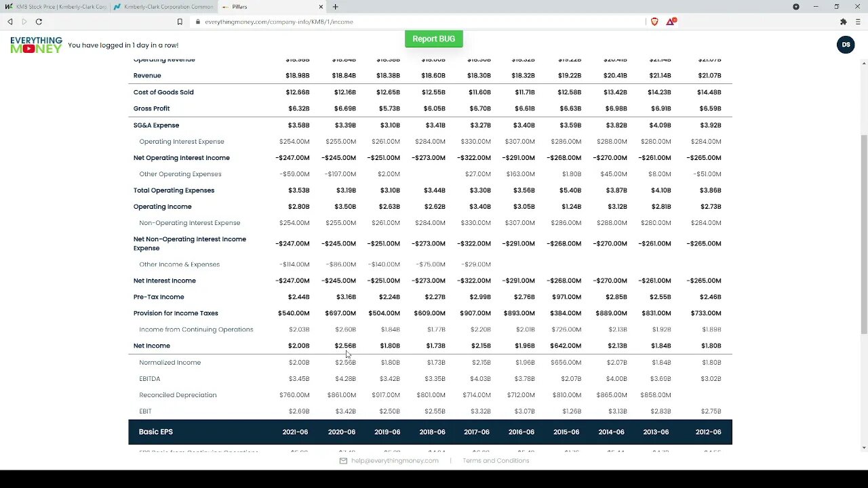Image resolution: width=868 pixels, height=488 pixels.
Task: Open new tab with plus icon
Action: click(x=335, y=7)
